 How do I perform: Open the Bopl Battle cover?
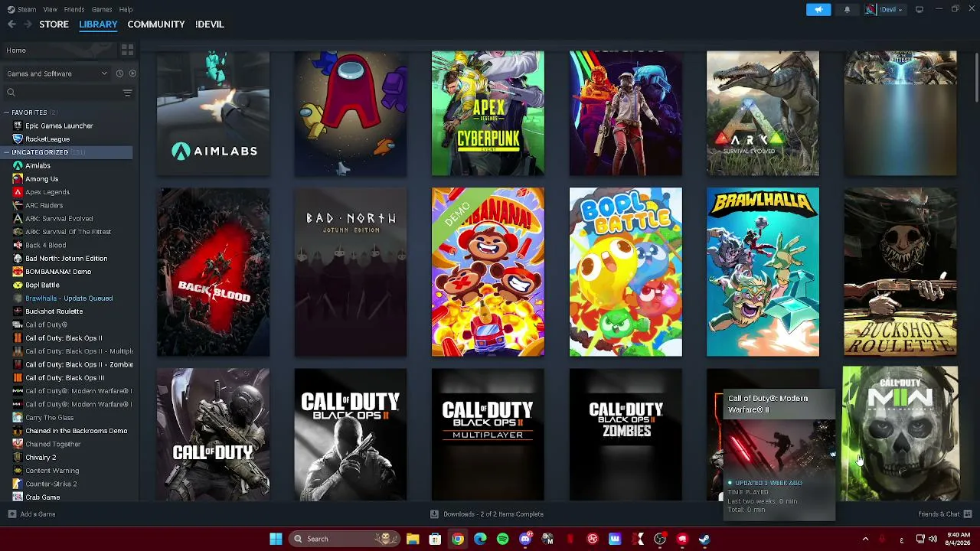pos(626,272)
